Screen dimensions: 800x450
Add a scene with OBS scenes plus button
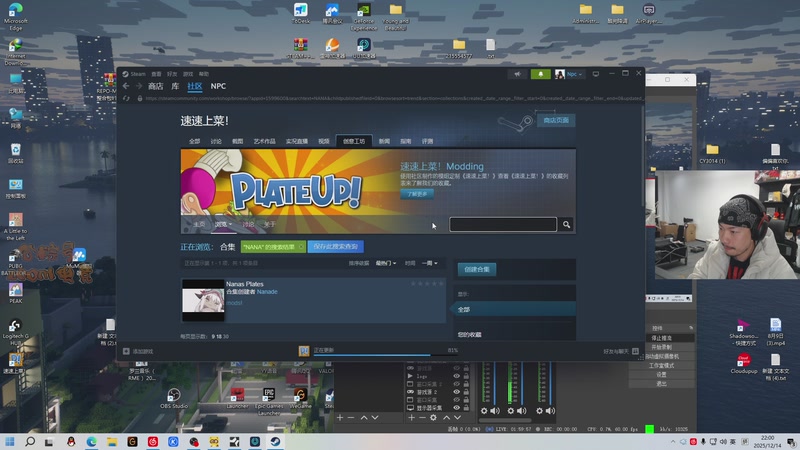340,417
